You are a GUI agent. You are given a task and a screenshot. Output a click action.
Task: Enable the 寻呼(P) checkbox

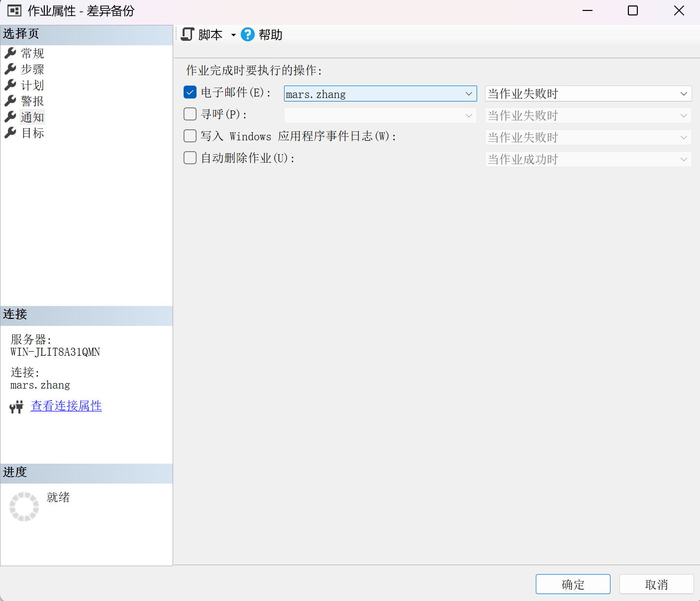point(190,114)
